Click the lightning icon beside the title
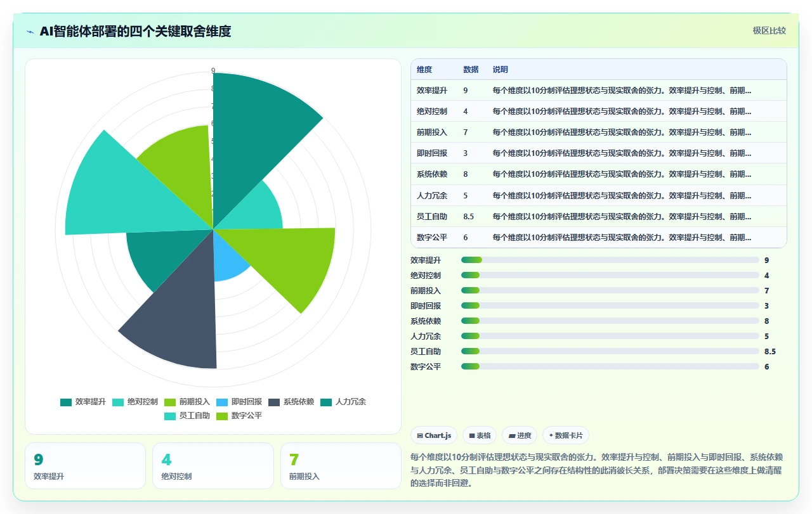Screen dimensions: 812x514 [30, 31]
